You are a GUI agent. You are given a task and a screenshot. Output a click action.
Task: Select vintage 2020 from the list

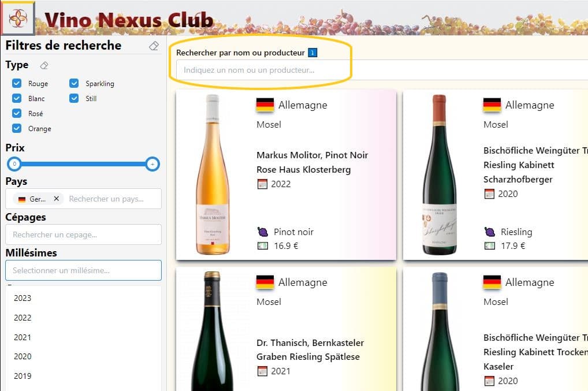pyautogui.click(x=83, y=356)
